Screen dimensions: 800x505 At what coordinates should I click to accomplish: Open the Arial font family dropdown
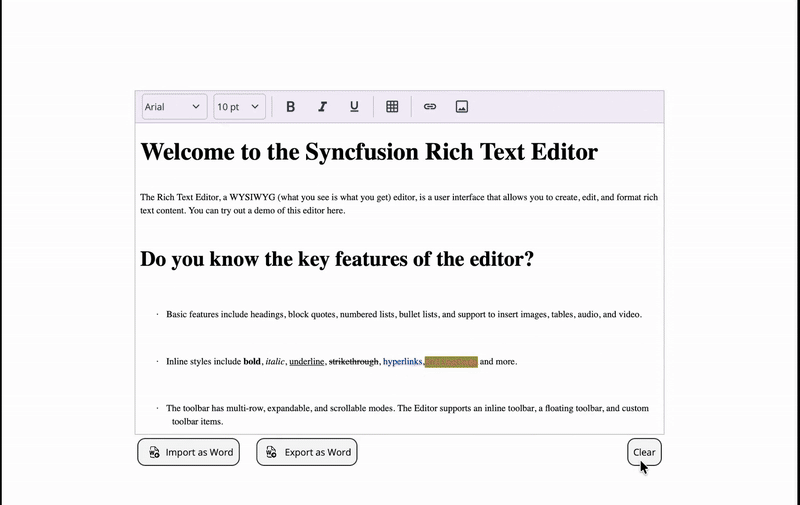point(174,107)
